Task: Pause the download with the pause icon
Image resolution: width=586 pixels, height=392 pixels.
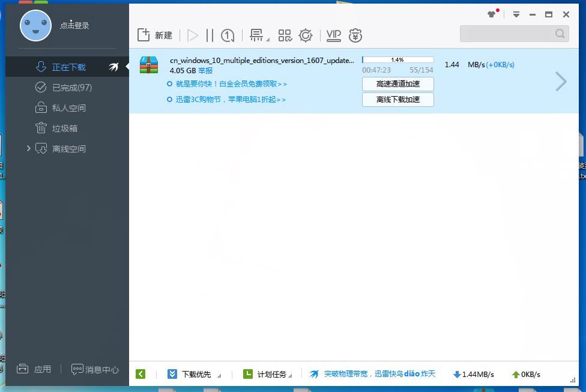Action: click(210, 35)
